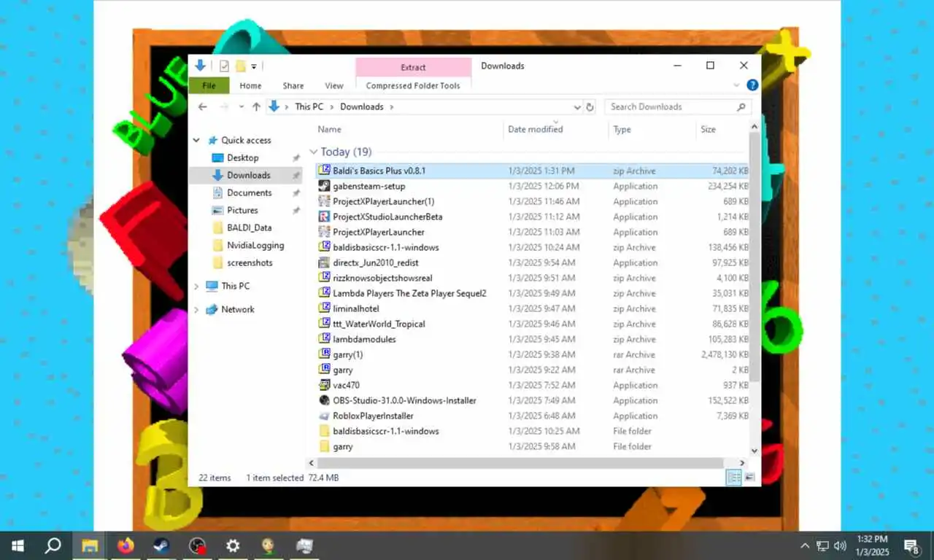Screen dimensions: 934x560
Task: Open the volume icon in system tray
Action: (x=839, y=545)
